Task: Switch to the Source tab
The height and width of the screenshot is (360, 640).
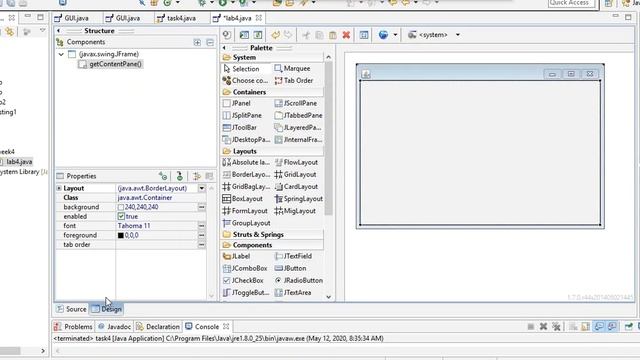Action: 71,309
